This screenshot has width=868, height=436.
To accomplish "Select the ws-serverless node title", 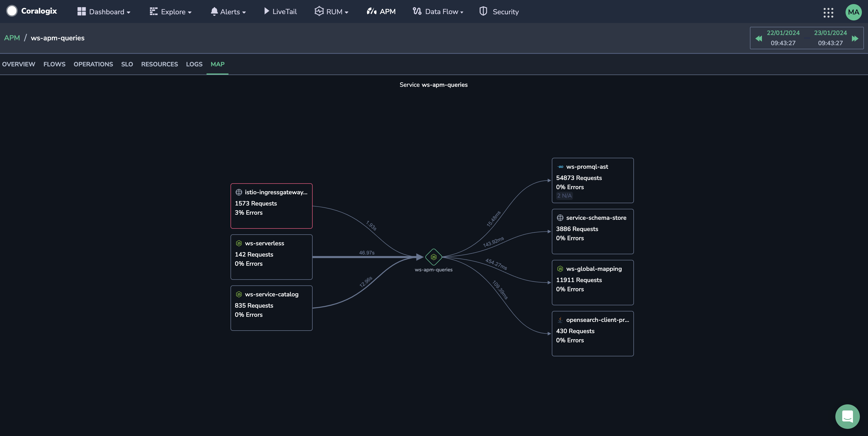I will click(x=264, y=243).
